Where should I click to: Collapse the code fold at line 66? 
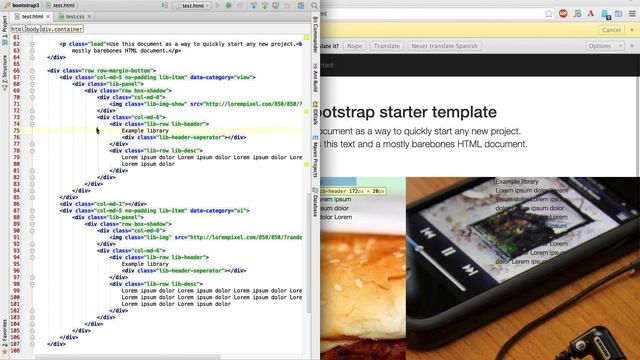point(32,71)
